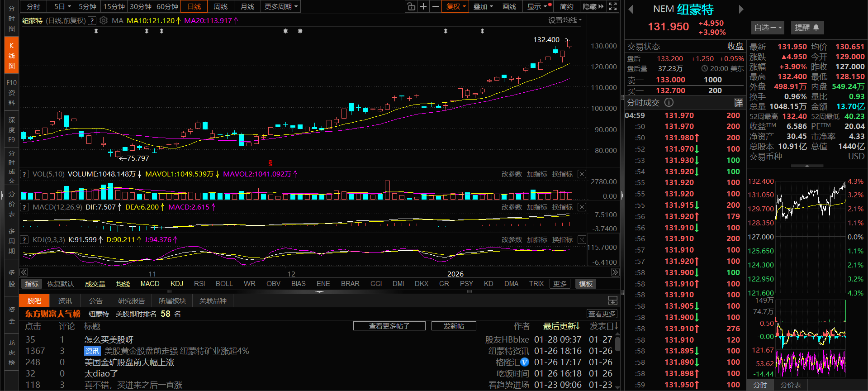This screenshot has width=868, height=391.
Task: Open post 怎么买美股呀
Action: pos(109,340)
